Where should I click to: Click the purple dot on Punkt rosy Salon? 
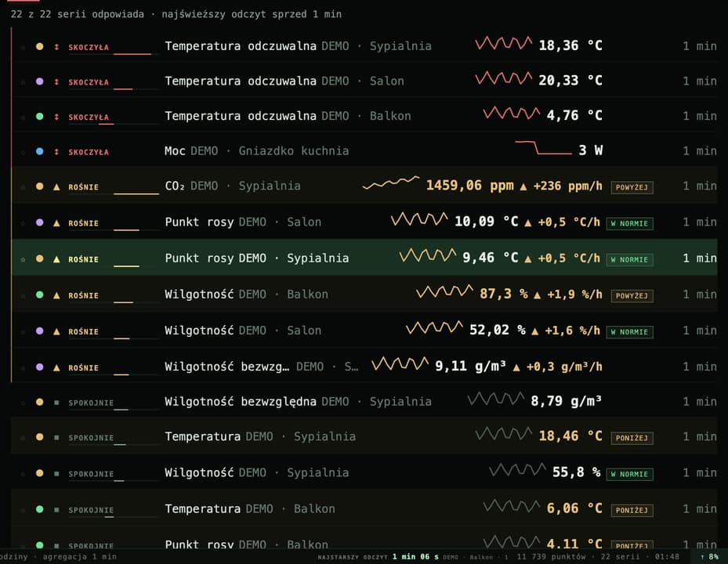[39, 222]
